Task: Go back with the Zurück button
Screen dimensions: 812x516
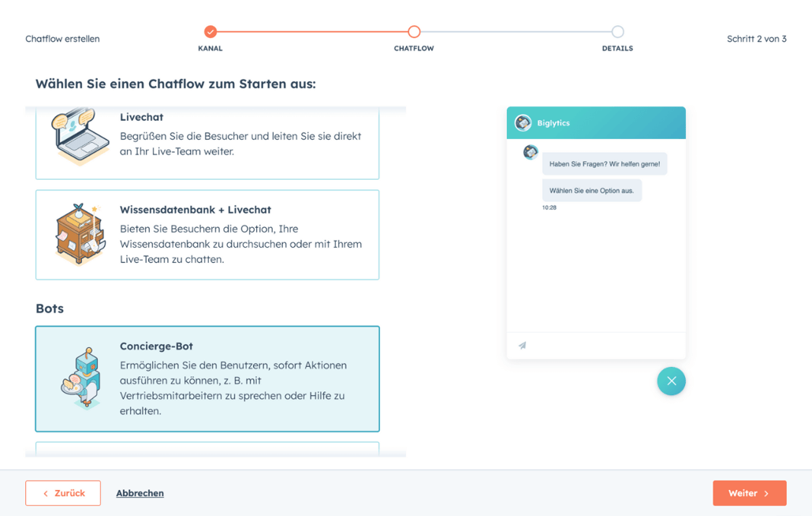Action: 63,493
